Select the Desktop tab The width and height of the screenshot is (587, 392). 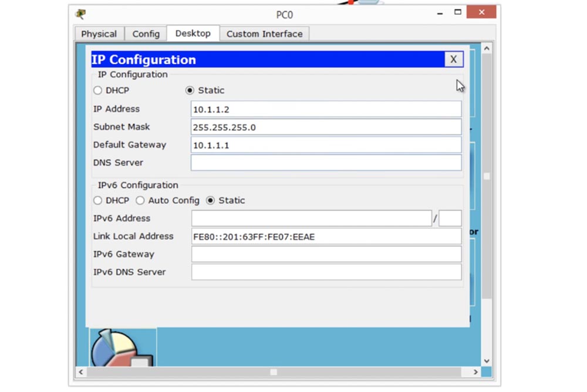[193, 33]
